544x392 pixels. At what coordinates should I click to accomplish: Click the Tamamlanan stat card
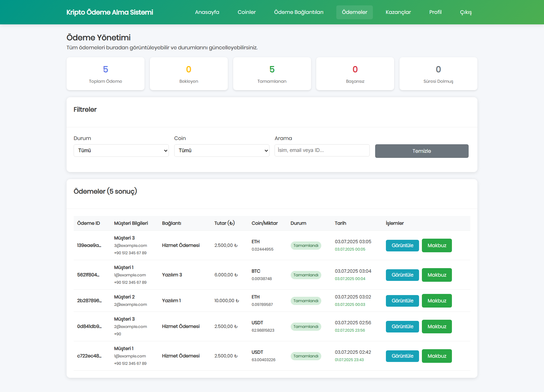(272, 74)
